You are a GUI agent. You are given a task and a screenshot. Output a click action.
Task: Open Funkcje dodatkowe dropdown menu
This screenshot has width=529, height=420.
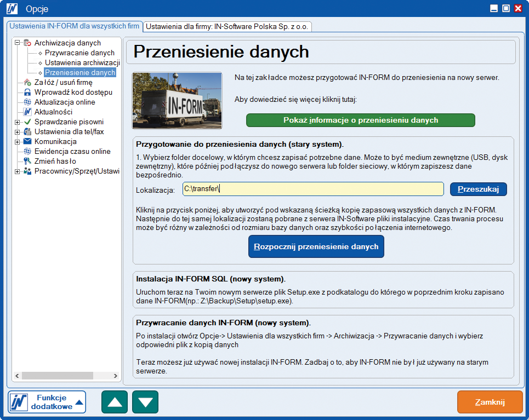(x=48, y=402)
